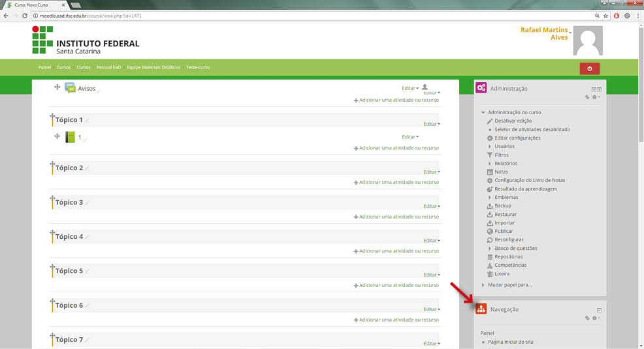Click the pencil edit-title icon next to Tópico 2
This screenshot has height=349, width=644.
(87, 169)
